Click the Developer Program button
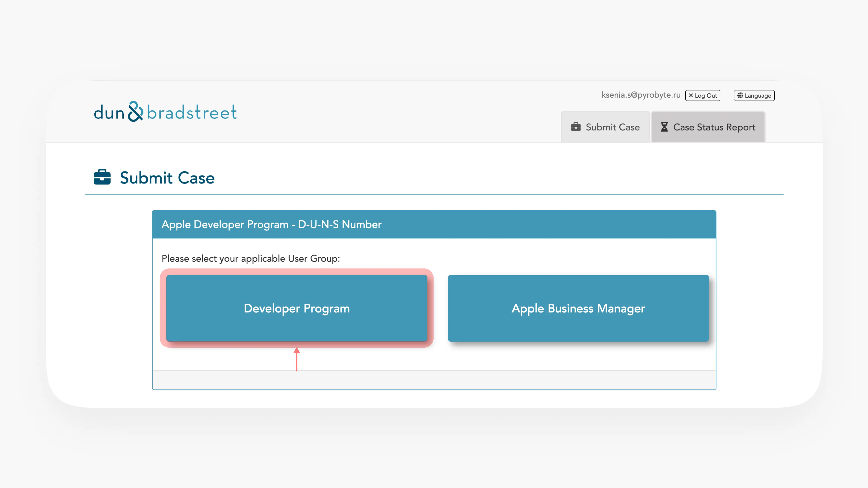 coord(297,308)
